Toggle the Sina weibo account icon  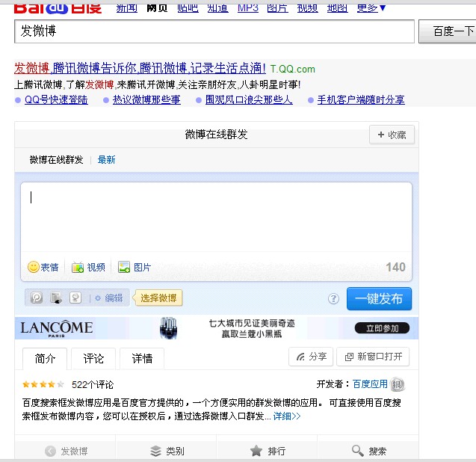(75, 298)
